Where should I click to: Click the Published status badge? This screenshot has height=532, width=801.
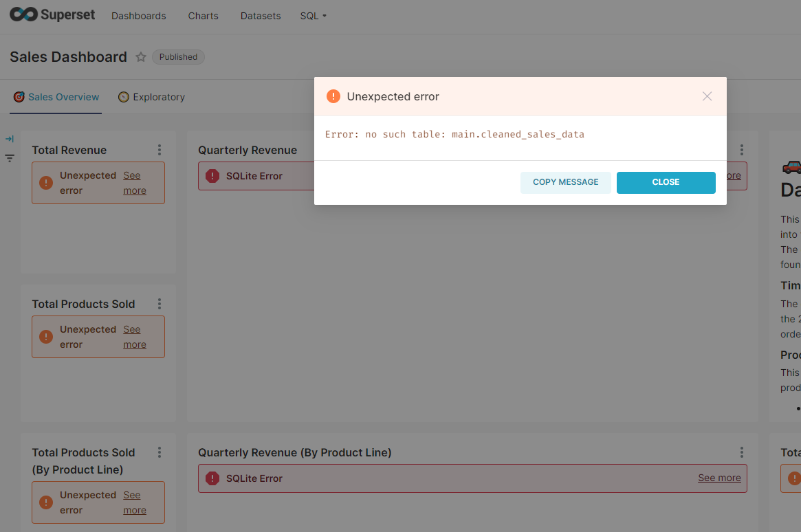click(178, 57)
